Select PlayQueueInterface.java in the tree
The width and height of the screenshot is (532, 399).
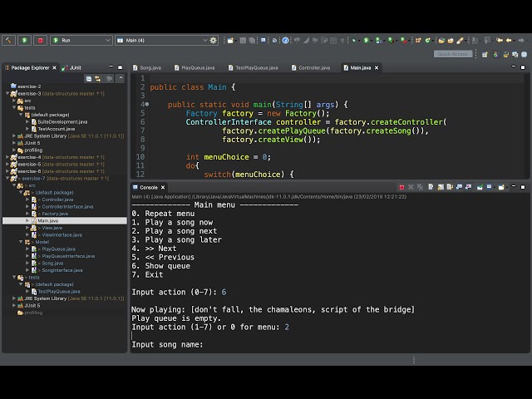[x=68, y=256]
